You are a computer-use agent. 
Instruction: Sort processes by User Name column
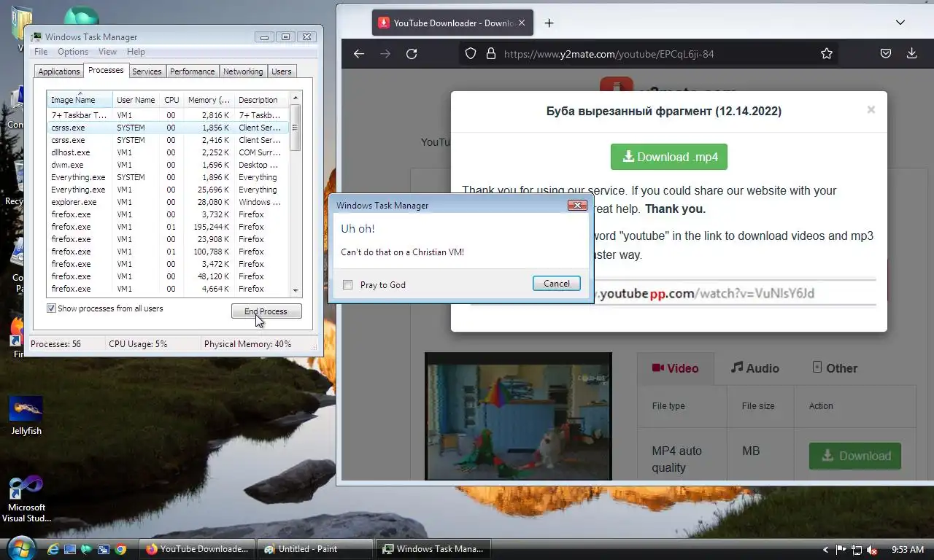[x=136, y=100]
